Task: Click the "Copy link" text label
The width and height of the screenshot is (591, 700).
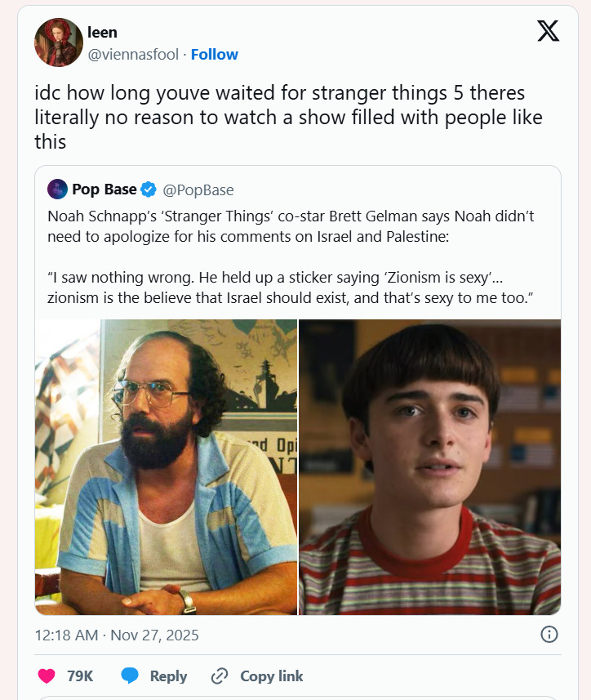Action: tap(271, 675)
